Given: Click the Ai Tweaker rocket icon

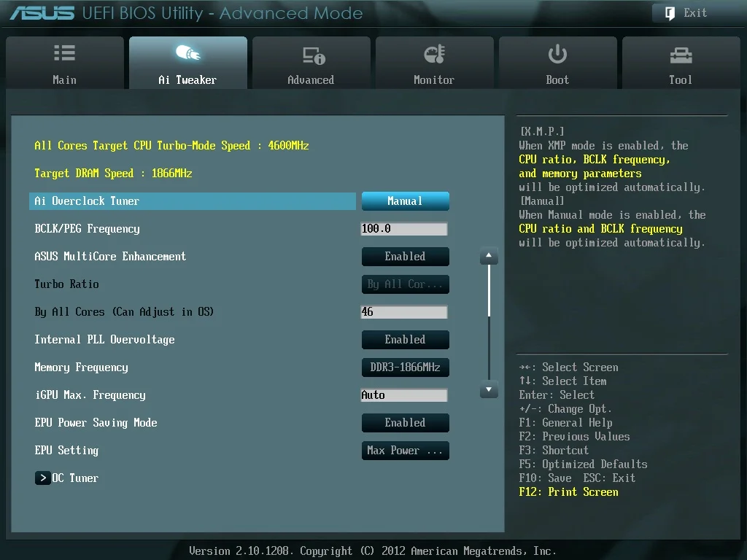Looking at the screenshot, I should [187, 52].
